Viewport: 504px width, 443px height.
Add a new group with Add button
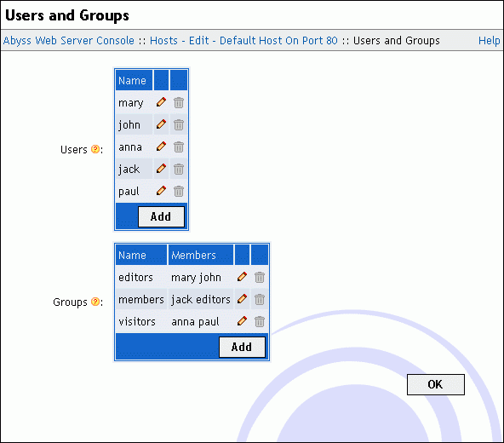(x=243, y=347)
